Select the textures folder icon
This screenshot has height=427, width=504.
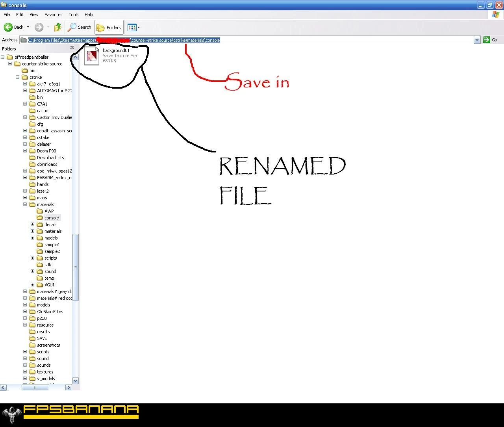pos(32,372)
